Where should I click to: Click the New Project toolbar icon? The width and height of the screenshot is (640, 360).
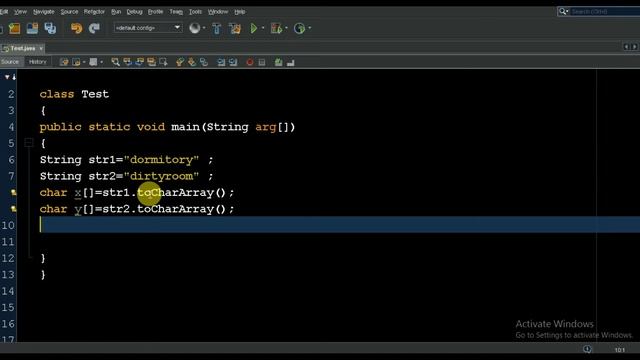pos(15,28)
